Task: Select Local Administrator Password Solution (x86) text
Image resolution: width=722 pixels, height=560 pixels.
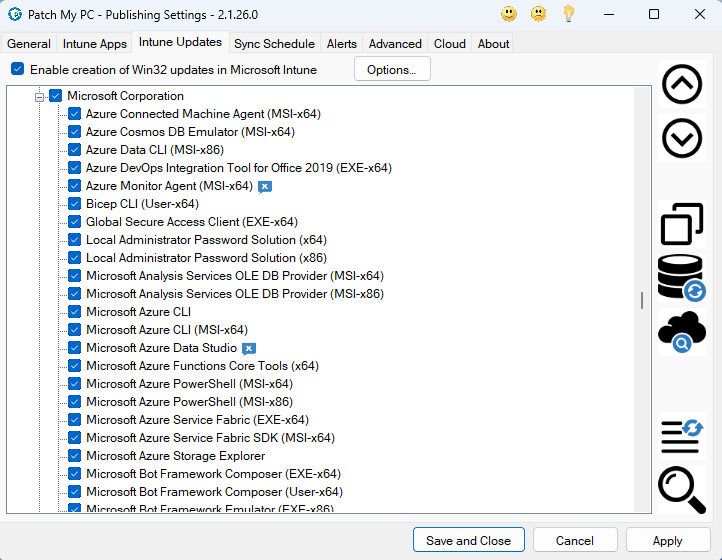Action: coord(206,257)
